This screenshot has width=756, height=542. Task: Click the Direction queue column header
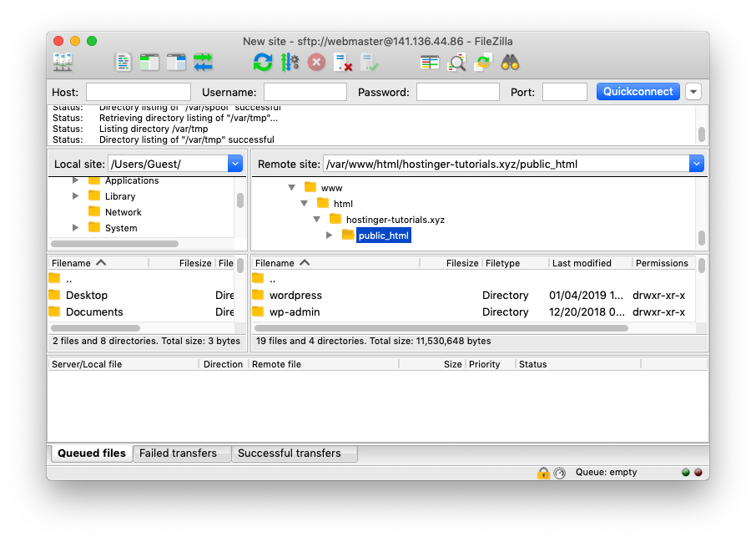tap(224, 364)
